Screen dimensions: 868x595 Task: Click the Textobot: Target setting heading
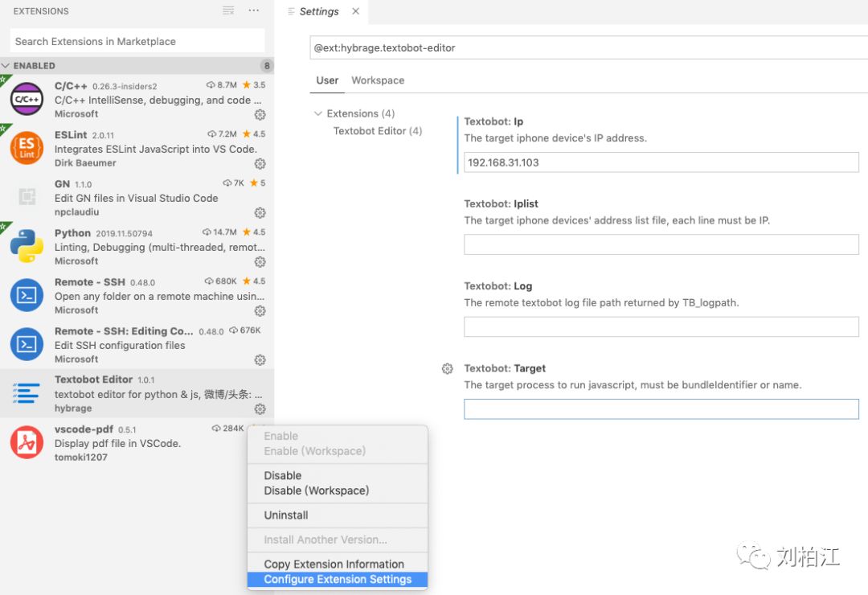[505, 368]
